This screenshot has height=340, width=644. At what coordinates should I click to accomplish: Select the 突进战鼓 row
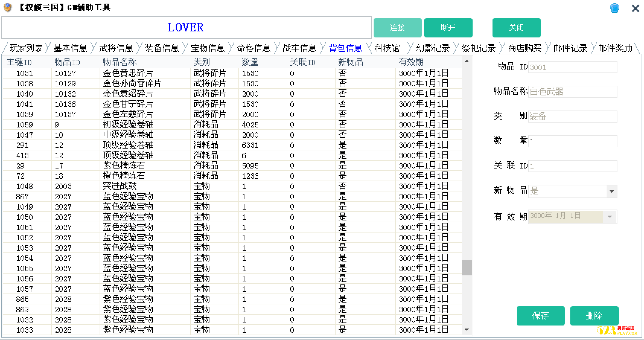[x=232, y=186]
